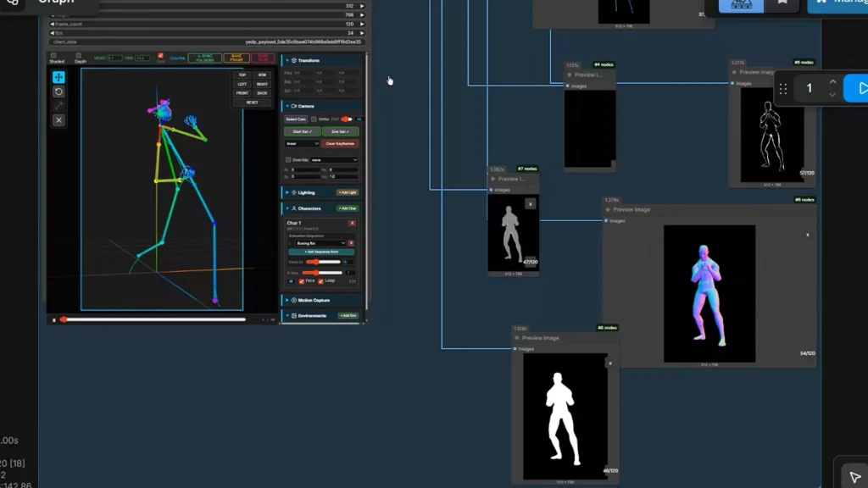The height and width of the screenshot is (488, 868).
Task: Expand the Motion Capture section
Action: [x=287, y=300]
